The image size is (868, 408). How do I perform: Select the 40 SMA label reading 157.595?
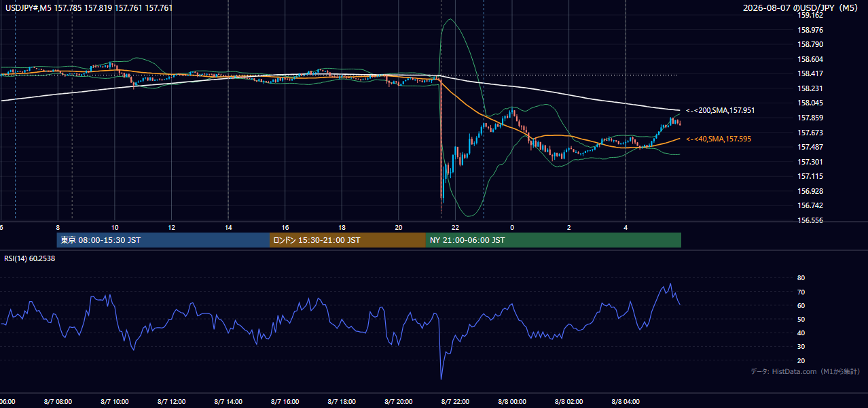719,139
